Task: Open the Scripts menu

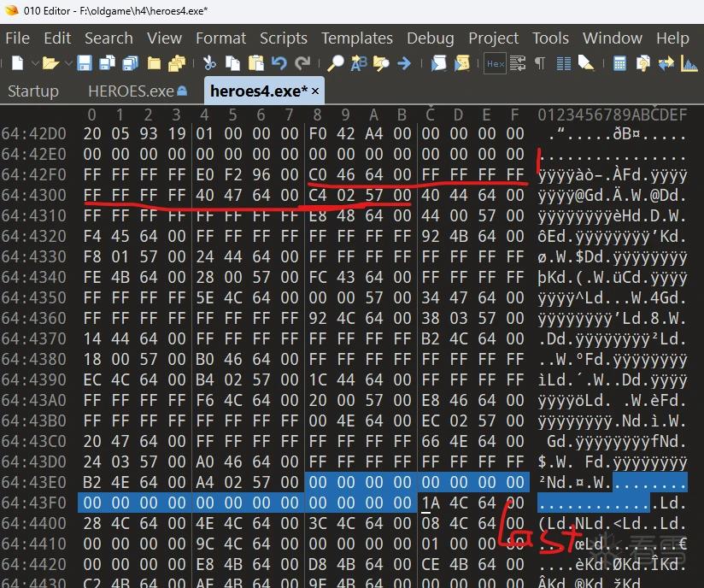Action: (284, 38)
